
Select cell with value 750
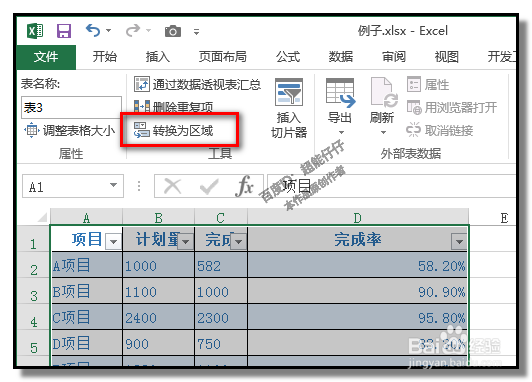coord(221,343)
